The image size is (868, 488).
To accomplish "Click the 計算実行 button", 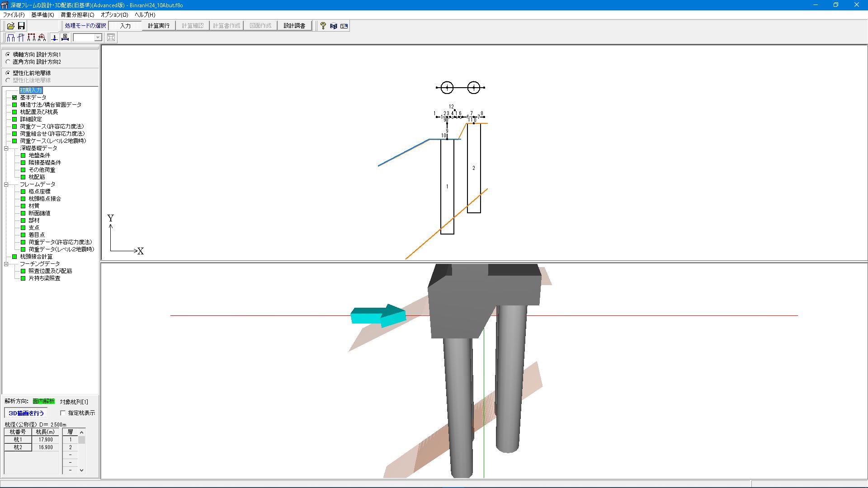I will pyautogui.click(x=159, y=26).
